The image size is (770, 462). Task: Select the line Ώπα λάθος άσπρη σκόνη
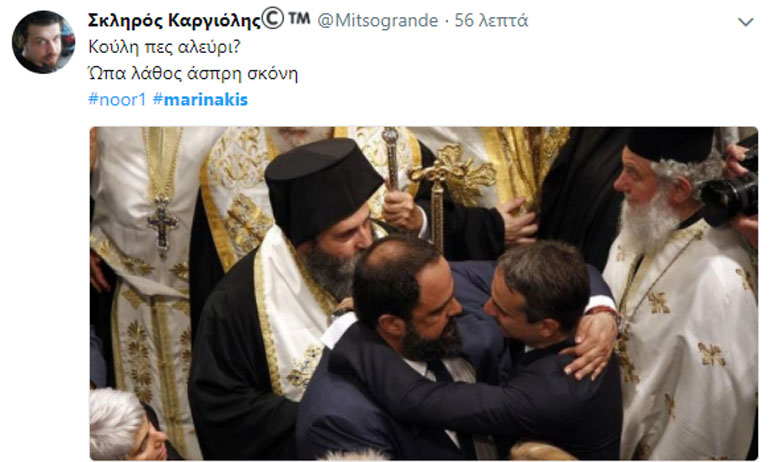pos(193,74)
